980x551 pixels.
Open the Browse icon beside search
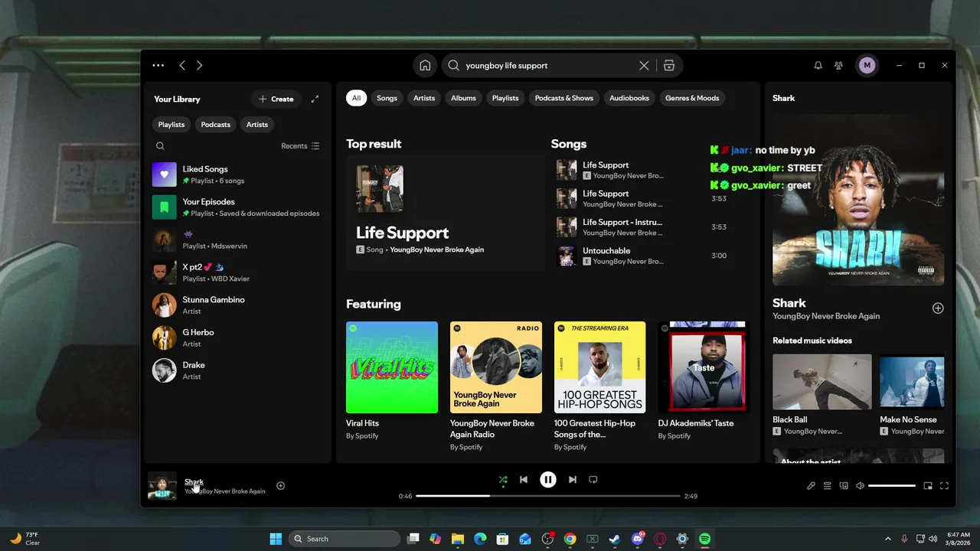[669, 66]
